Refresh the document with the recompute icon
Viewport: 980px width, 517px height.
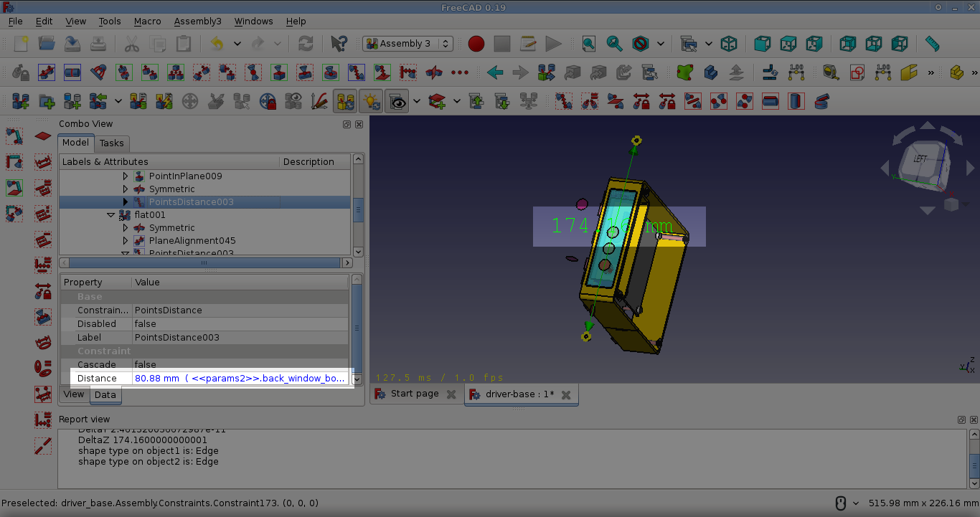pyautogui.click(x=306, y=44)
